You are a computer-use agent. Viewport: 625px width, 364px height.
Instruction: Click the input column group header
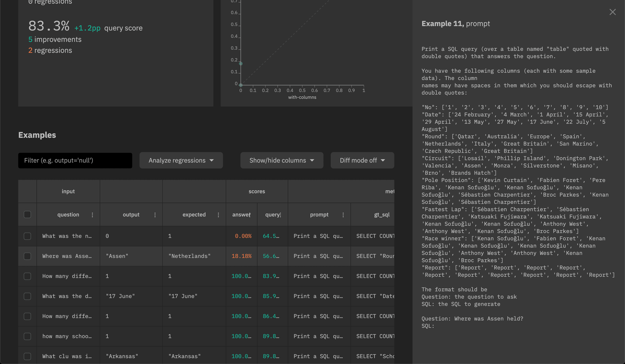[x=68, y=192]
